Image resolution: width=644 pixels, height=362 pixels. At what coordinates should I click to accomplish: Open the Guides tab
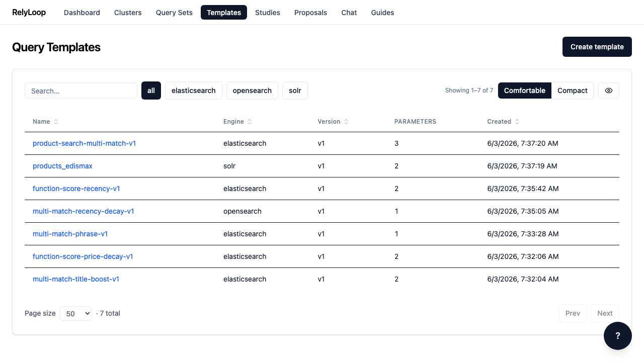[382, 13]
